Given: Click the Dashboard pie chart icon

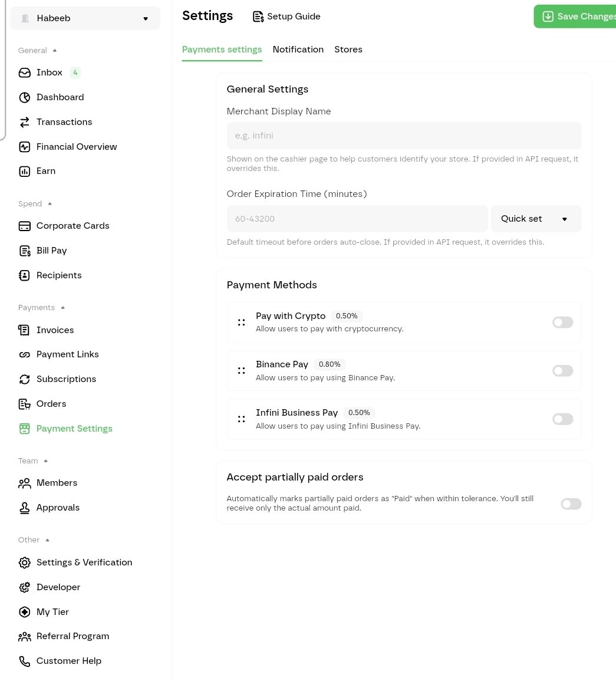Looking at the screenshot, I should [x=25, y=97].
